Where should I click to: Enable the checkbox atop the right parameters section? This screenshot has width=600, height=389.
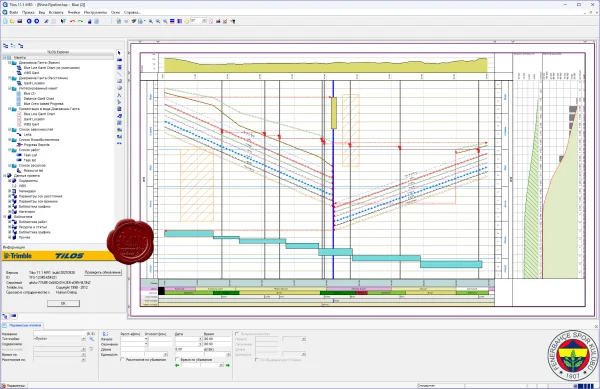tap(237, 334)
